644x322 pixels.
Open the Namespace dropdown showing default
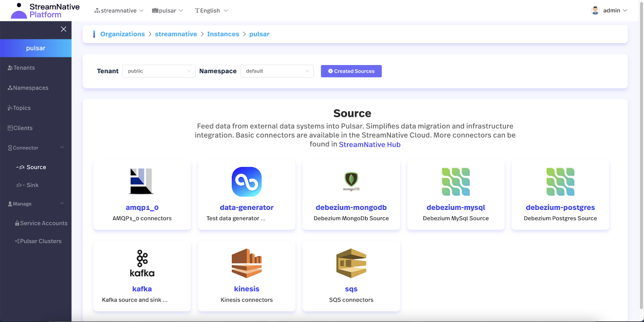pos(277,71)
